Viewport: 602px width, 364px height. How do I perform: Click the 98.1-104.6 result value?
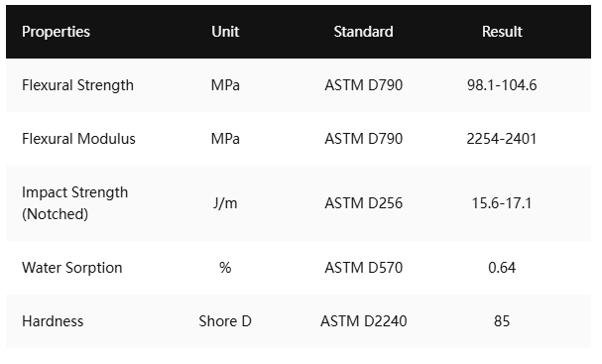coord(502,85)
